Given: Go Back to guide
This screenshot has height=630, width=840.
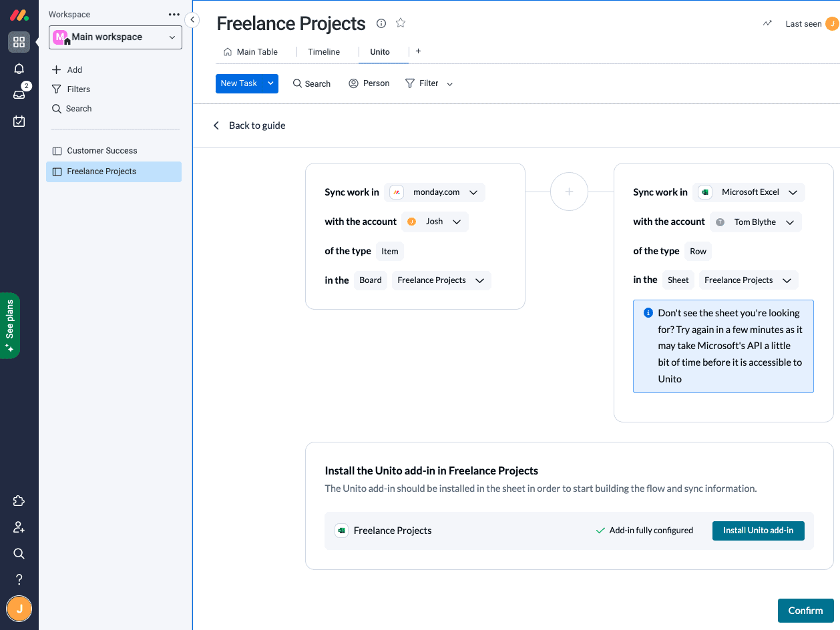Looking at the screenshot, I should [x=257, y=125].
